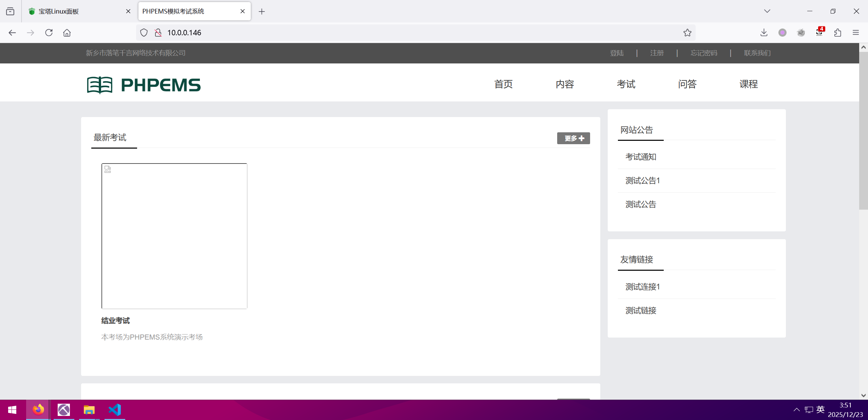Open the 考试 navigation item

626,84
